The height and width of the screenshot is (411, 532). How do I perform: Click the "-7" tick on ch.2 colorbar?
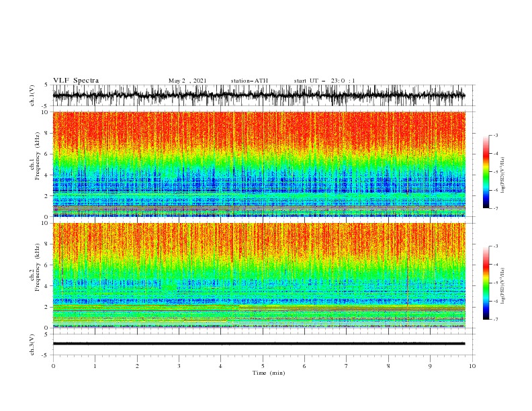(x=496, y=320)
